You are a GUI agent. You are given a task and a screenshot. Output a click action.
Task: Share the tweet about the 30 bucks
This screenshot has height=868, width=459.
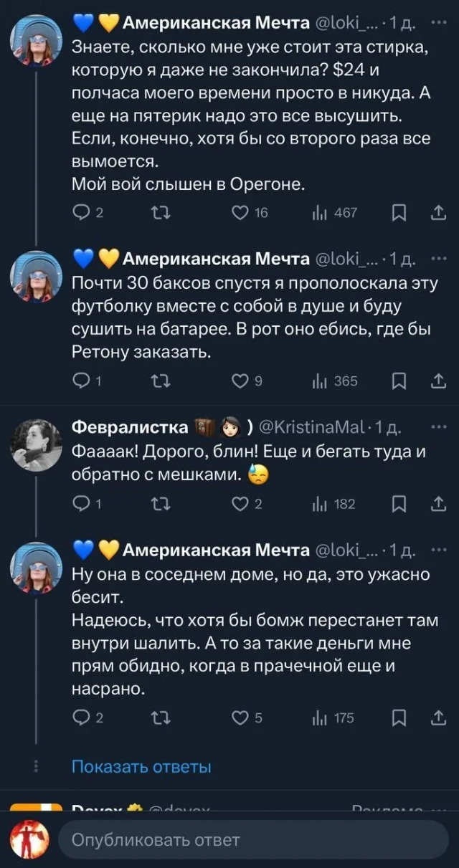tap(437, 381)
